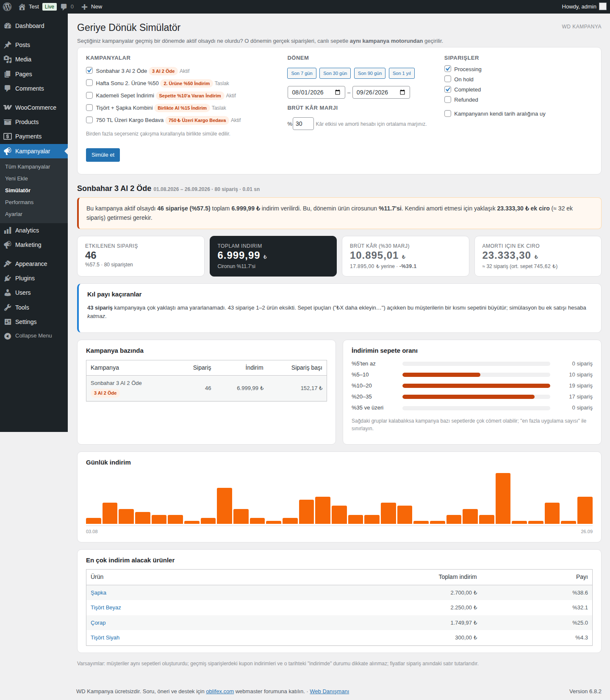
Task: Click the WooCommerce icon in sidebar
Action: coord(8,108)
